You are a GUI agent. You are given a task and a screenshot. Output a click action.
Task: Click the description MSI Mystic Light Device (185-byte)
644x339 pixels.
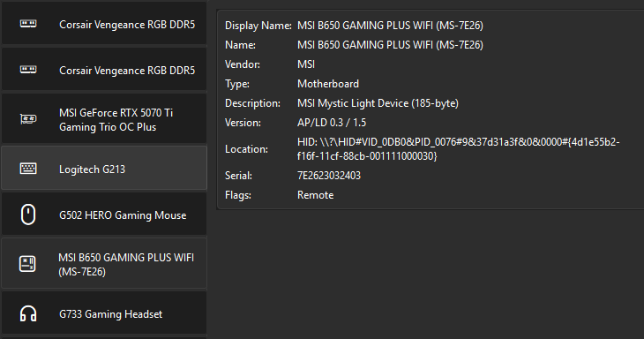[378, 103]
